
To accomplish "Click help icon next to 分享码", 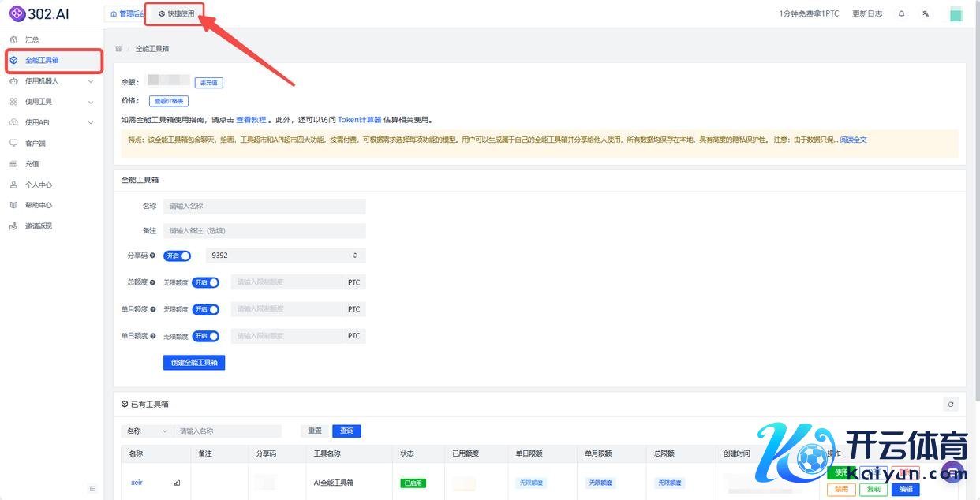I will pyautogui.click(x=152, y=256).
